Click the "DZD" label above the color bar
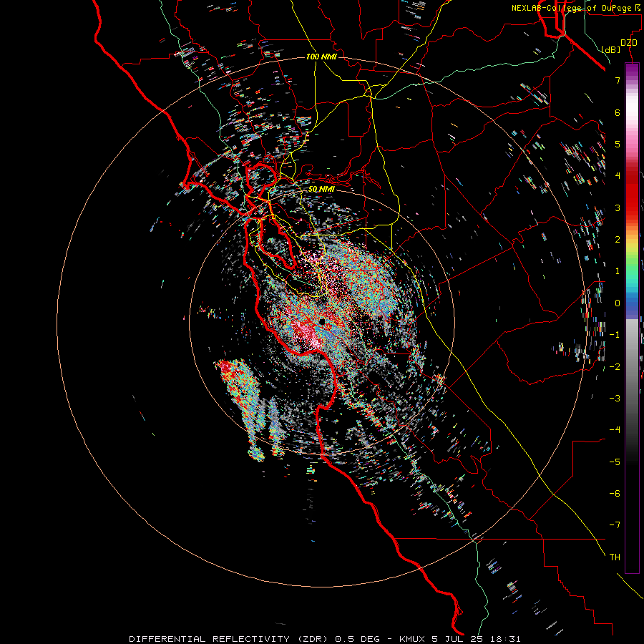Viewport: 644px width, 644px height. click(629, 43)
